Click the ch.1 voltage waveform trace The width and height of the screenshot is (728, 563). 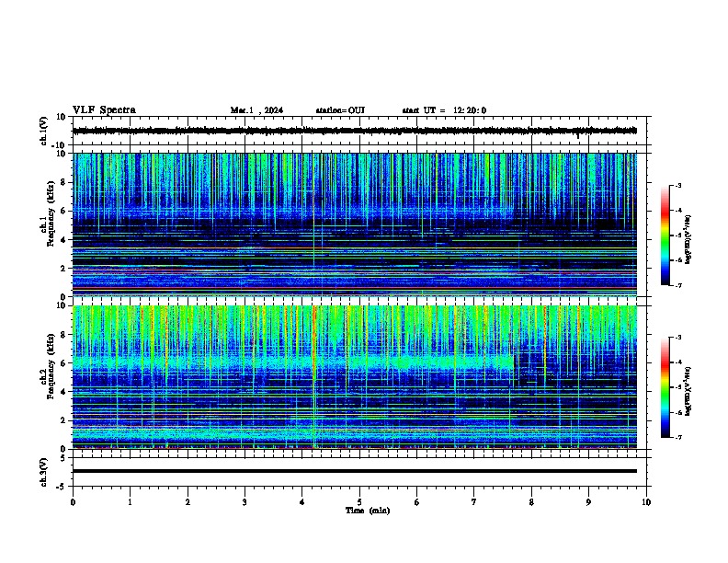(355, 131)
